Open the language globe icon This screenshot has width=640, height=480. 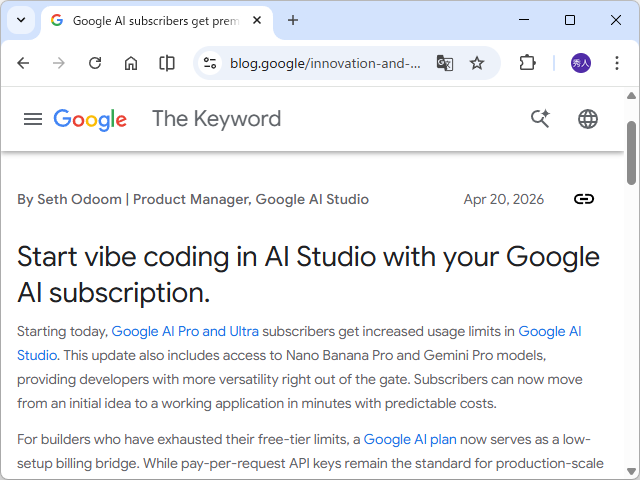588,119
